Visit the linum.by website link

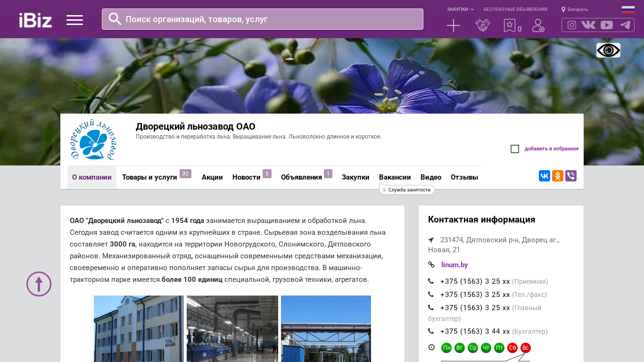[454, 265]
